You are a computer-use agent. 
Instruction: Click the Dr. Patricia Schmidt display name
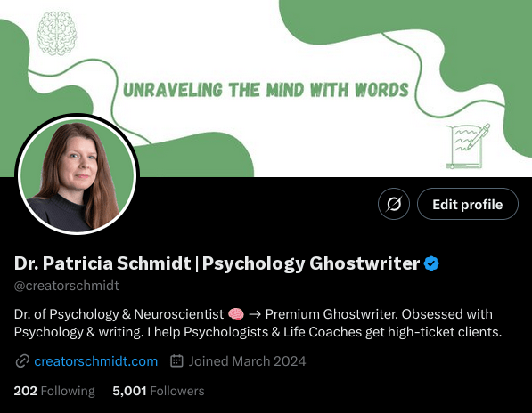pos(102,263)
